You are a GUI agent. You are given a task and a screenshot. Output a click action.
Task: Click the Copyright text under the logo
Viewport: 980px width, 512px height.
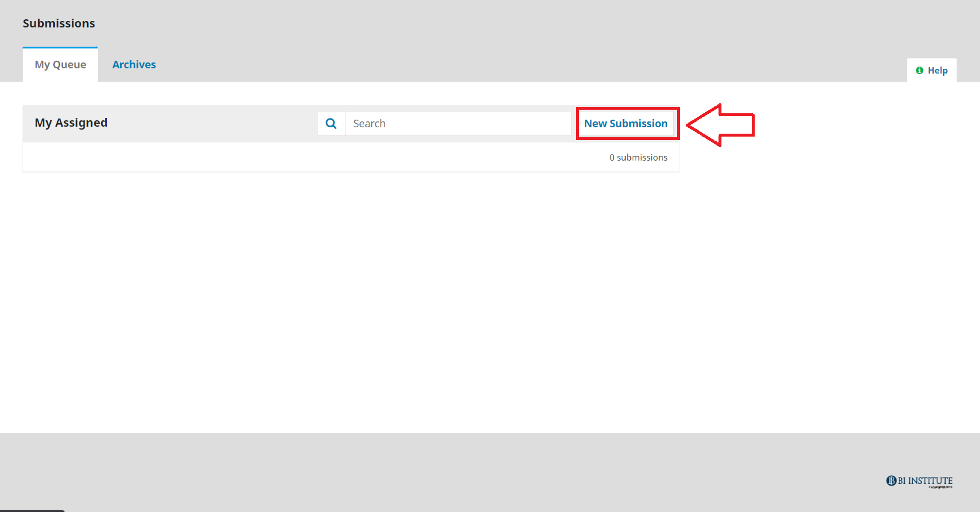940,487
